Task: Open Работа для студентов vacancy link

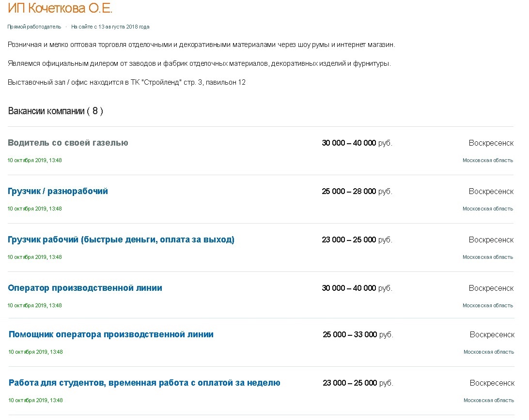Action: [144, 383]
